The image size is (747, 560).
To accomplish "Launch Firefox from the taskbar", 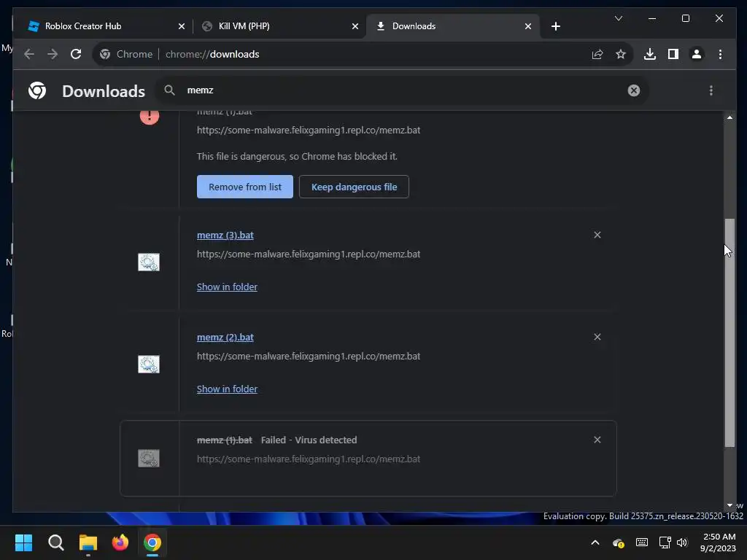I will pos(120,542).
